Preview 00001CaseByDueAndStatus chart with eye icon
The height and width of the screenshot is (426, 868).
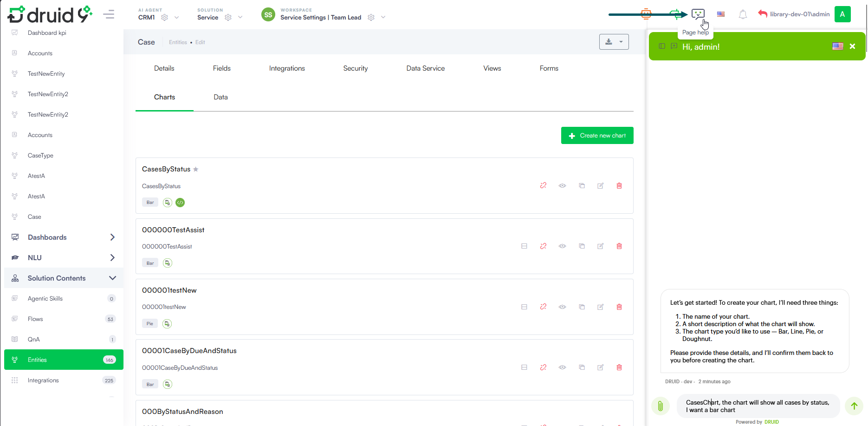click(x=562, y=367)
